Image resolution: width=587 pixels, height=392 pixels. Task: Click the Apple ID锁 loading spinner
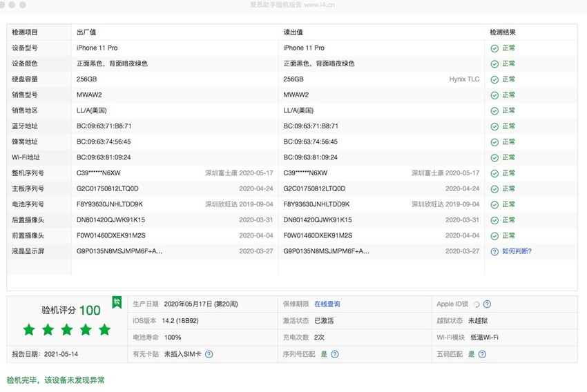click(477, 304)
